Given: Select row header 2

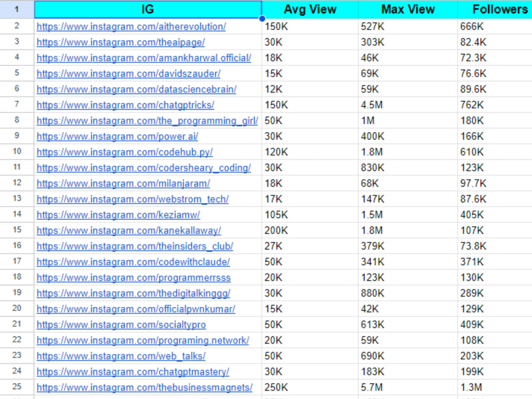Looking at the screenshot, I should pos(17,26).
